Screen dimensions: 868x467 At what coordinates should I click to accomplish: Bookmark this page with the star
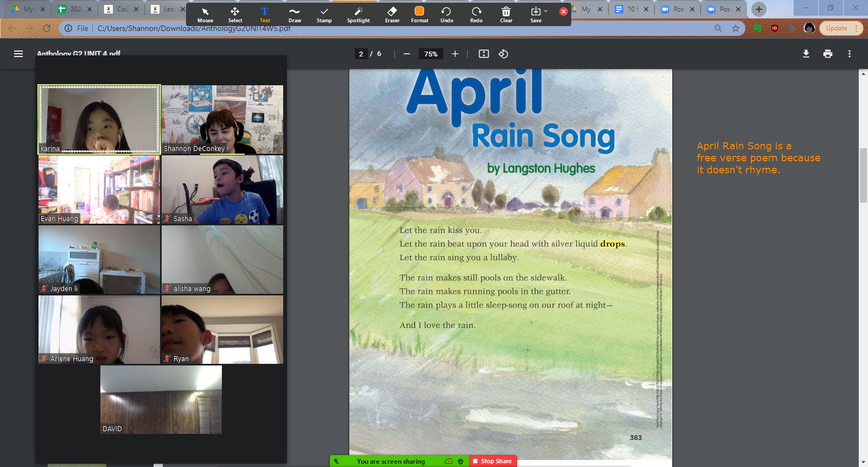tap(736, 28)
